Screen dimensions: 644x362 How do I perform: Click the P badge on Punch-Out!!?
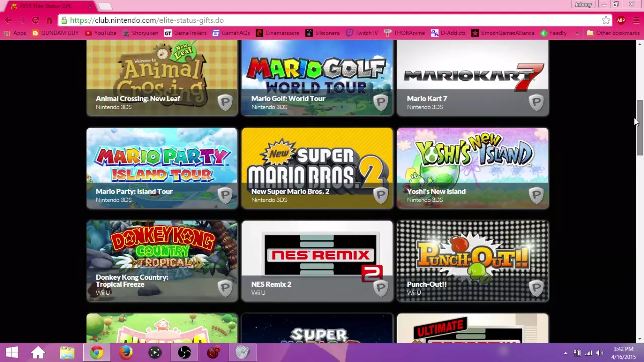tap(536, 288)
